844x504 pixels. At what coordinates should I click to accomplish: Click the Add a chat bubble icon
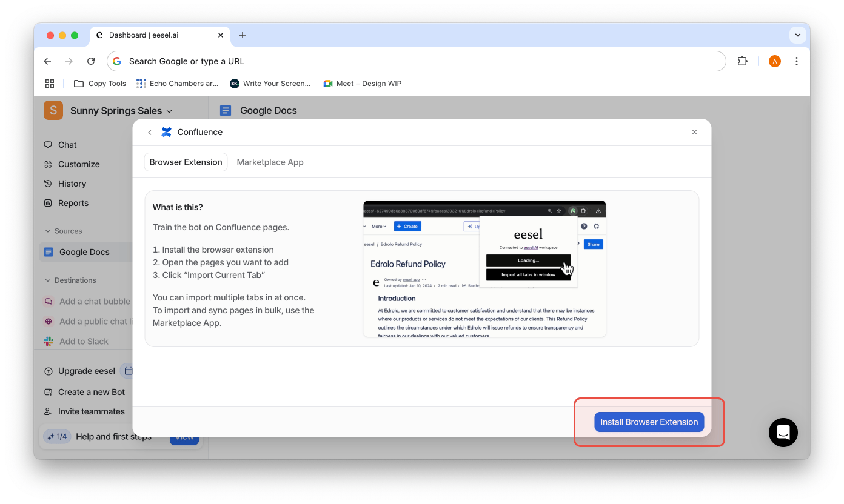49,301
